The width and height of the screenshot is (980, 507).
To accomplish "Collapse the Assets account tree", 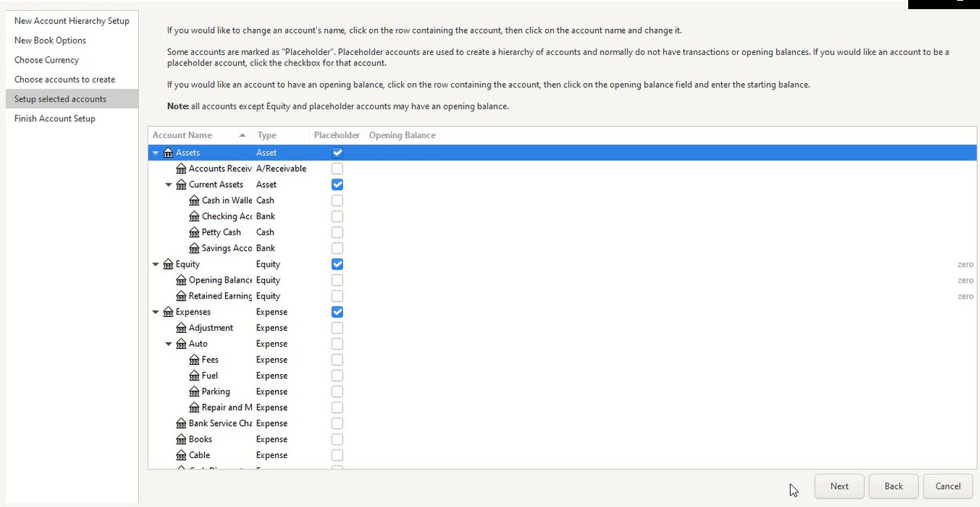I will pos(156,153).
